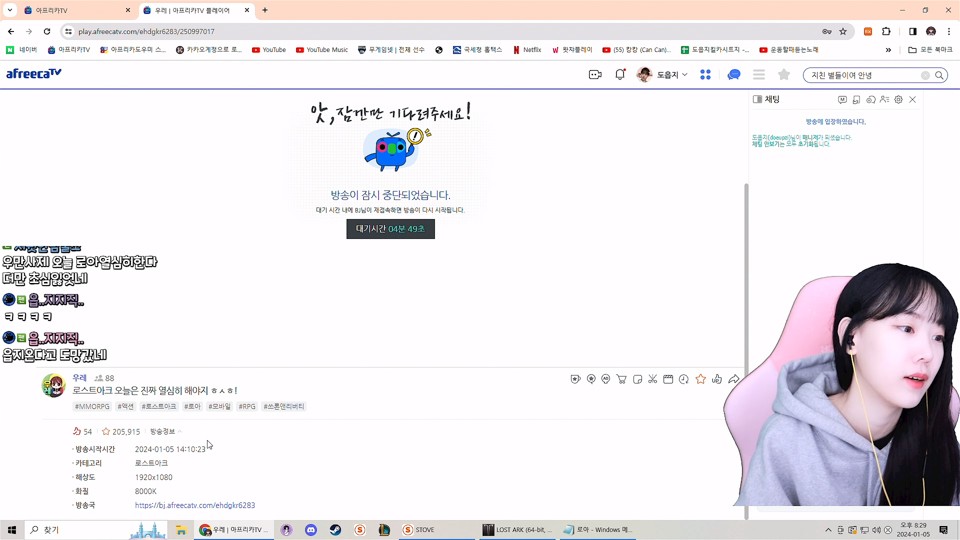
Task: Open the shopping cart icon
Action: [621, 380]
